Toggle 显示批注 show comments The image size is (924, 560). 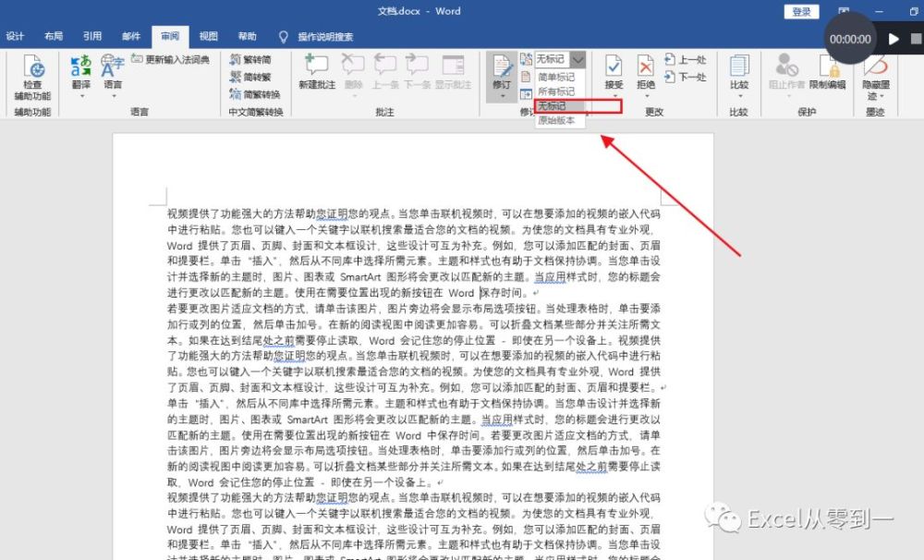coord(453,72)
